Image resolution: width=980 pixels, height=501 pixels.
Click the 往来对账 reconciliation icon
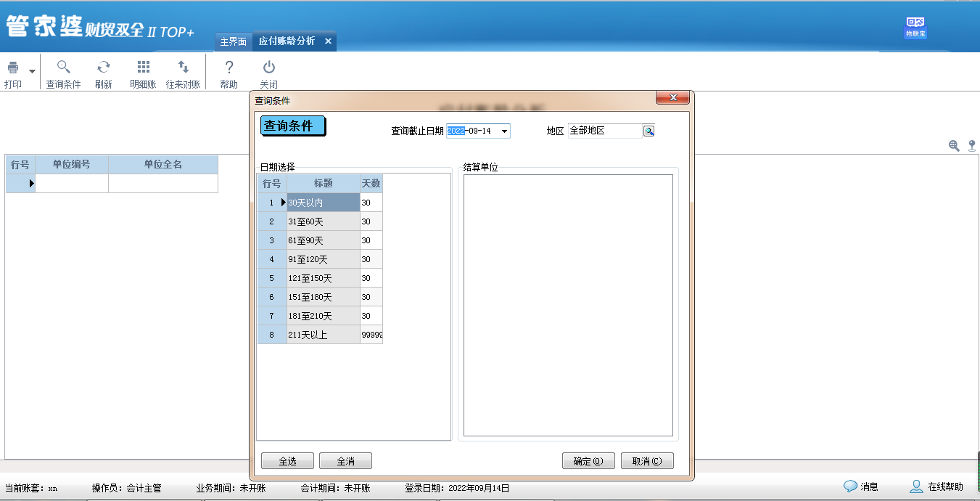pyautogui.click(x=183, y=68)
